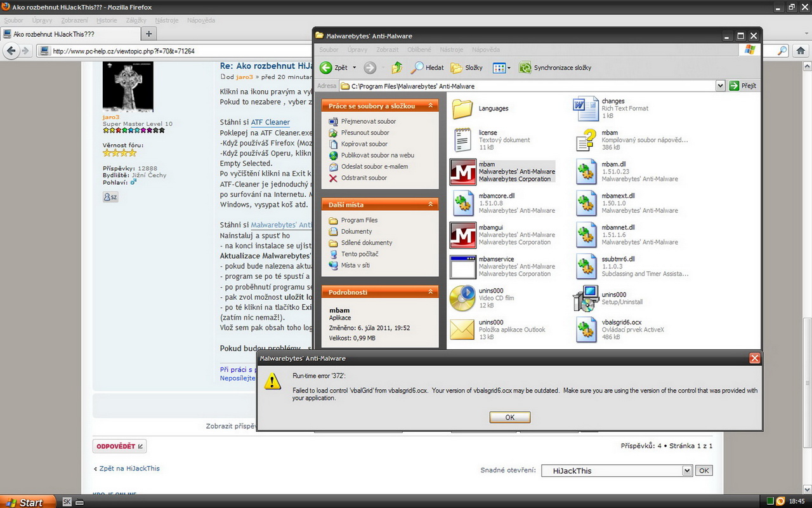Select the Languages folder icon
This screenshot has height=508, width=812.
[x=462, y=109]
